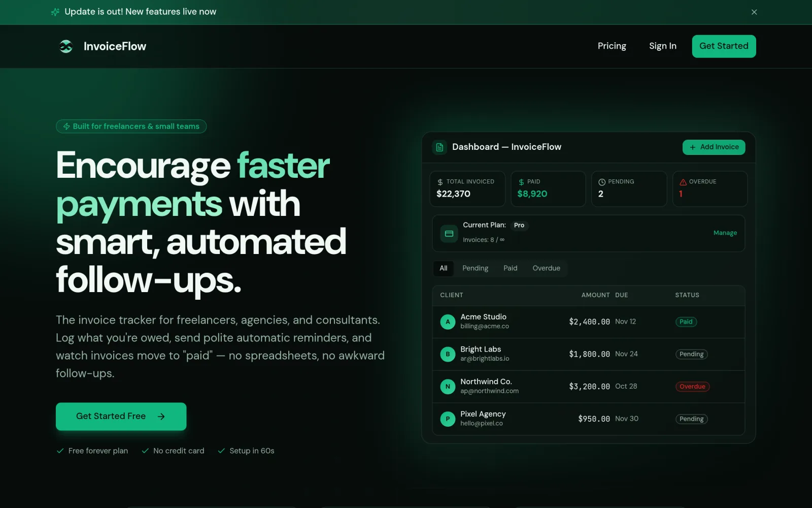Click the dashboard document icon

pyautogui.click(x=439, y=147)
